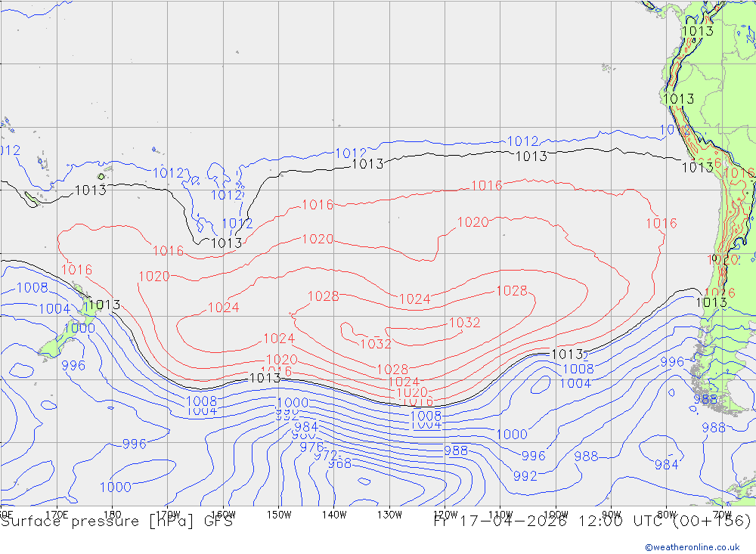Image resolution: width=756 pixels, height=554 pixels.
Task: Click the 1013 label on New Zealand's North Island
Action: click(x=104, y=305)
